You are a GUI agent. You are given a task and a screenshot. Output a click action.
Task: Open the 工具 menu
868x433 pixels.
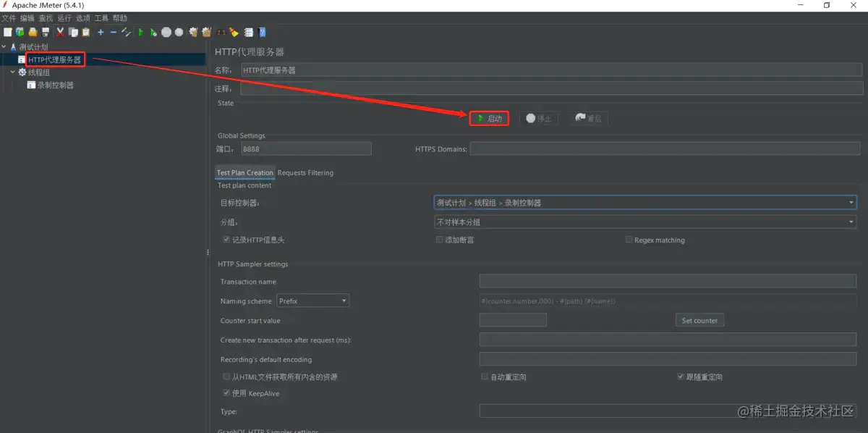102,18
